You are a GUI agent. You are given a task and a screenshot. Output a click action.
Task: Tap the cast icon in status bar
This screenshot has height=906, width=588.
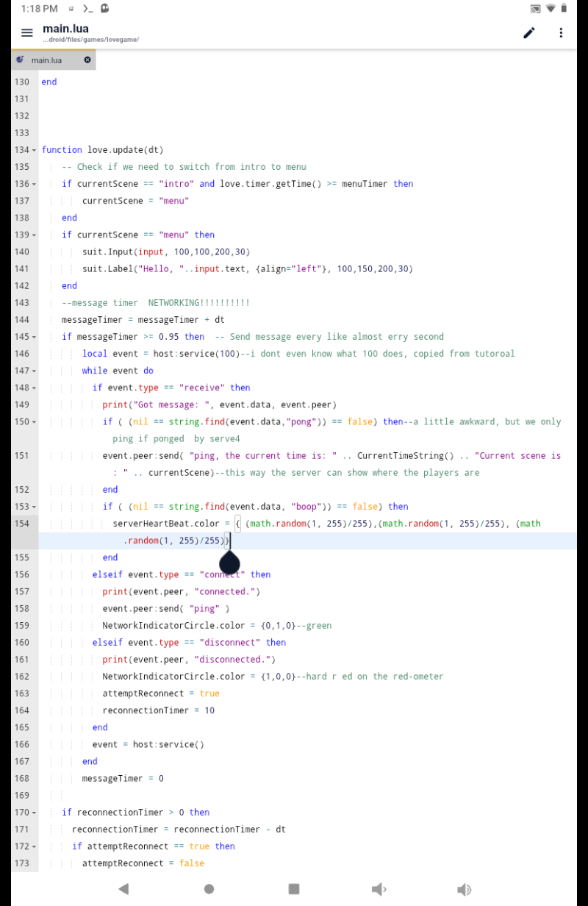click(535, 9)
